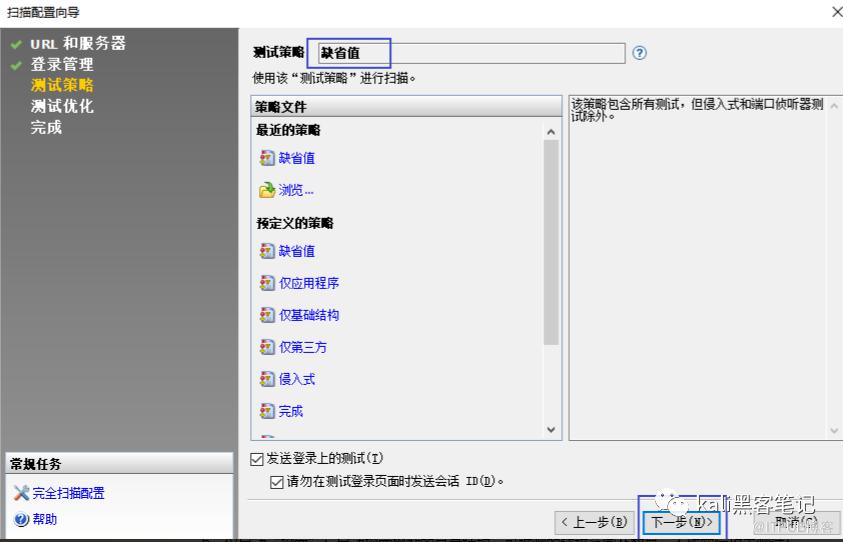Click the 常规任务 panel header
843x542 pixels.
[x=119, y=463]
